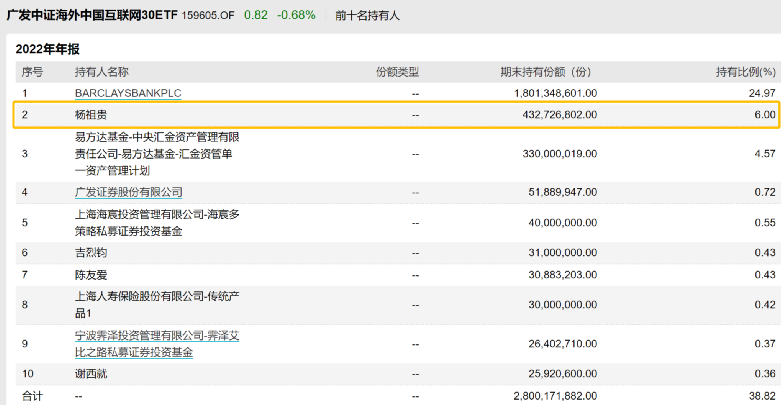781x405 pixels.
Task: Click the fund code 159605.OF
Action: (208, 15)
